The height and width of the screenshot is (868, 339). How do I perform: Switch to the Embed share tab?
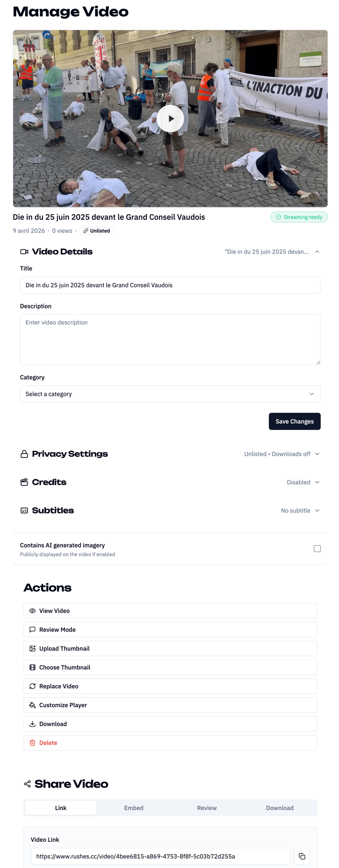(x=134, y=808)
